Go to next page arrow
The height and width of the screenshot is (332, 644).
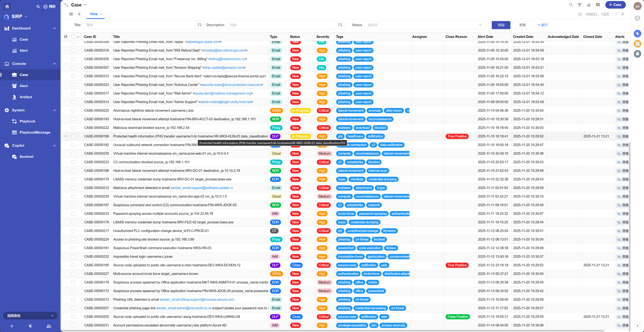pyautogui.click(x=623, y=14)
